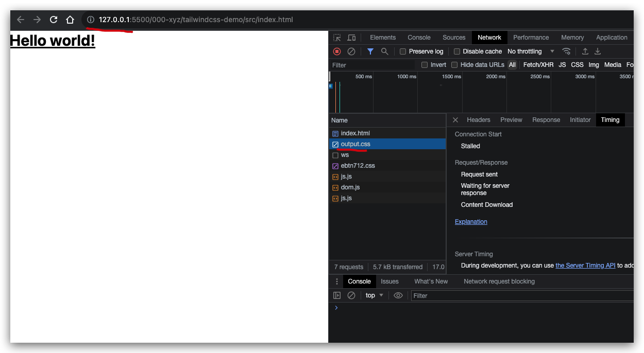Open the Application tab

click(612, 38)
